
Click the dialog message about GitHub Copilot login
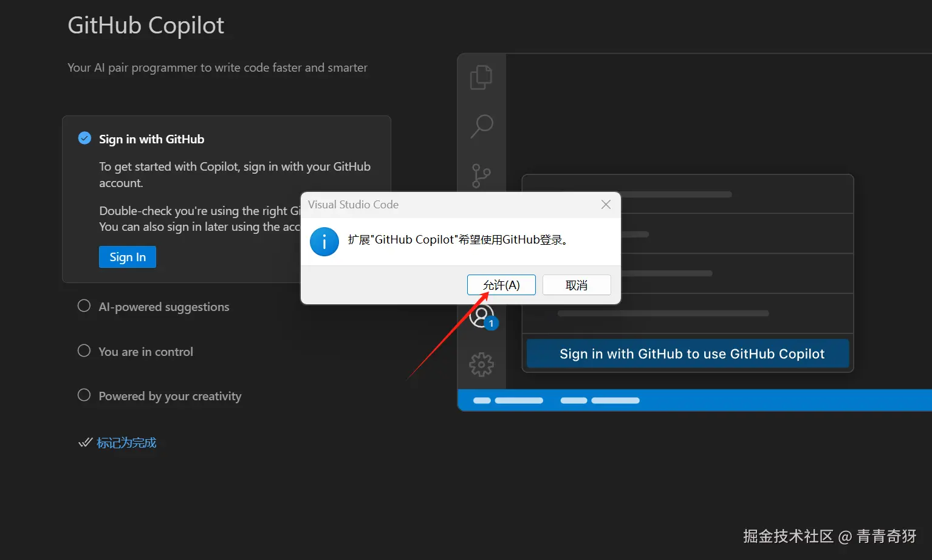(x=458, y=240)
